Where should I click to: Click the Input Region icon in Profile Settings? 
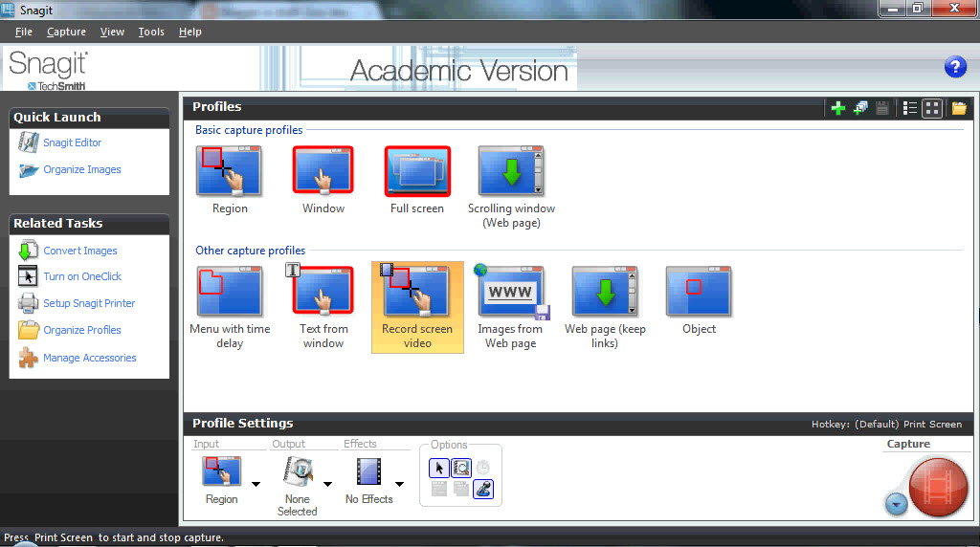[x=221, y=470]
